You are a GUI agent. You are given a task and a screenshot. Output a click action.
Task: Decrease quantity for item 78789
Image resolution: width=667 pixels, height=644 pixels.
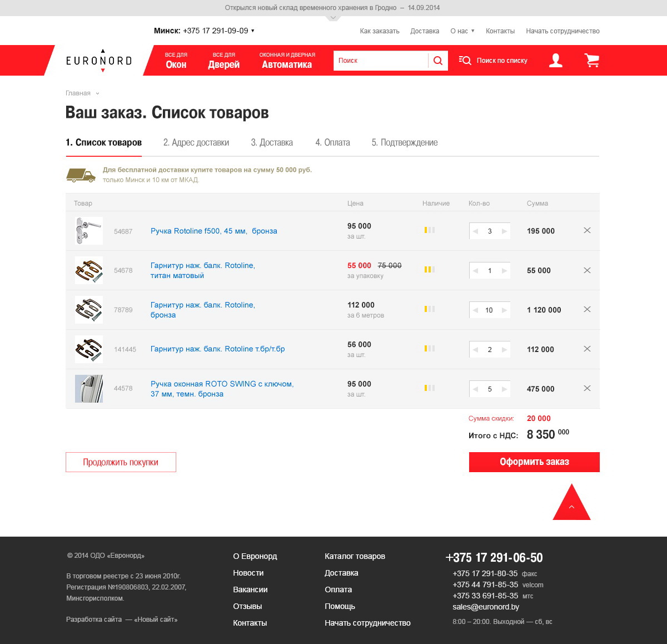click(x=475, y=310)
